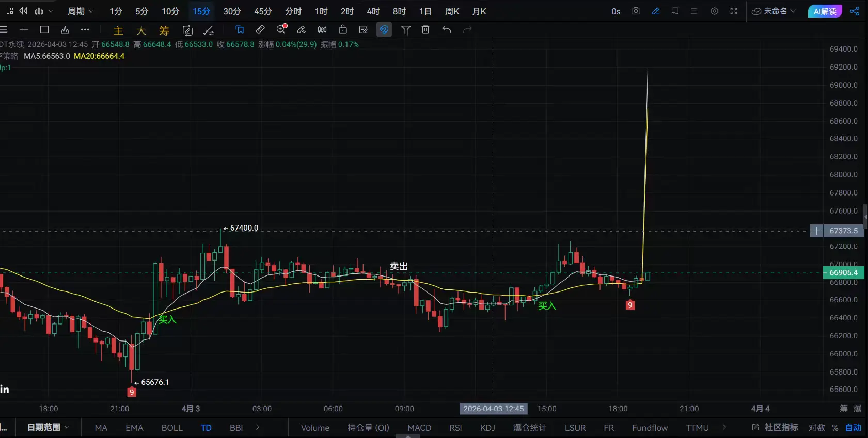Toggle the highlighted magnet snap icon
Screen dimensions: 868x438
coord(384,29)
